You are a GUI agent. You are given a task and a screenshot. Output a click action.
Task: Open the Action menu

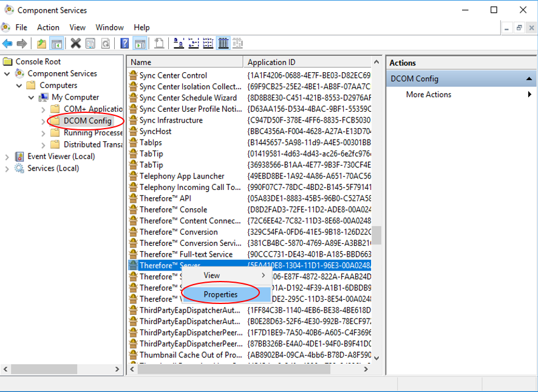point(48,27)
